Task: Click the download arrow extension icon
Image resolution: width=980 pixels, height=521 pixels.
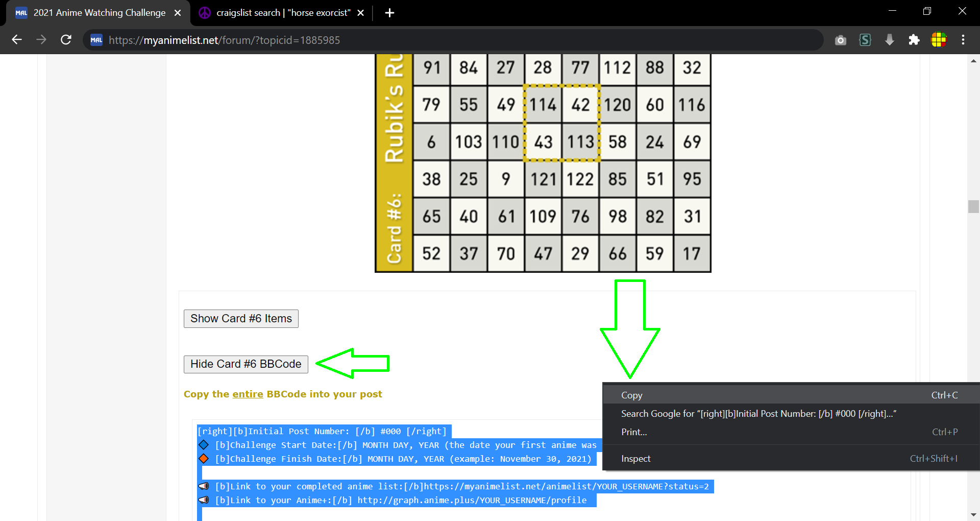Action: point(890,40)
